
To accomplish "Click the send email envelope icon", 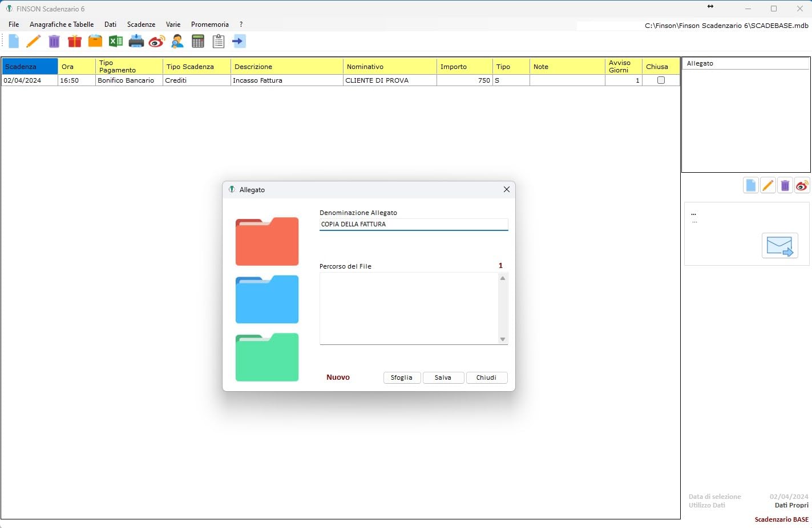I will 779,246.
